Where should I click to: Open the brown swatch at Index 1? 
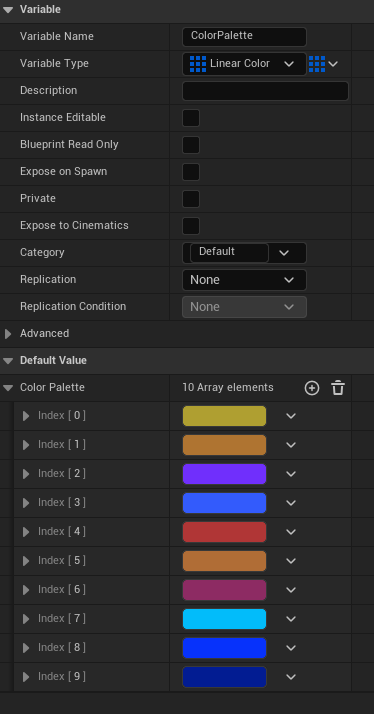click(224, 445)
